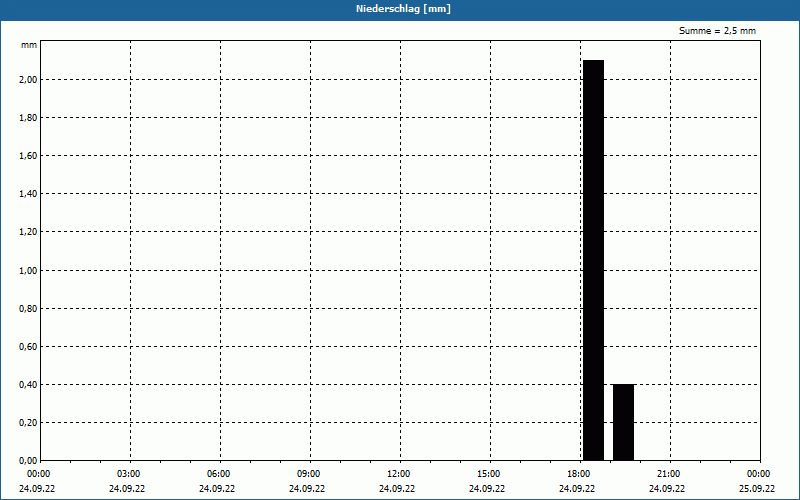Click the 0,80 y-axis value
800x500 pixels.
click(x=28, y=309)
